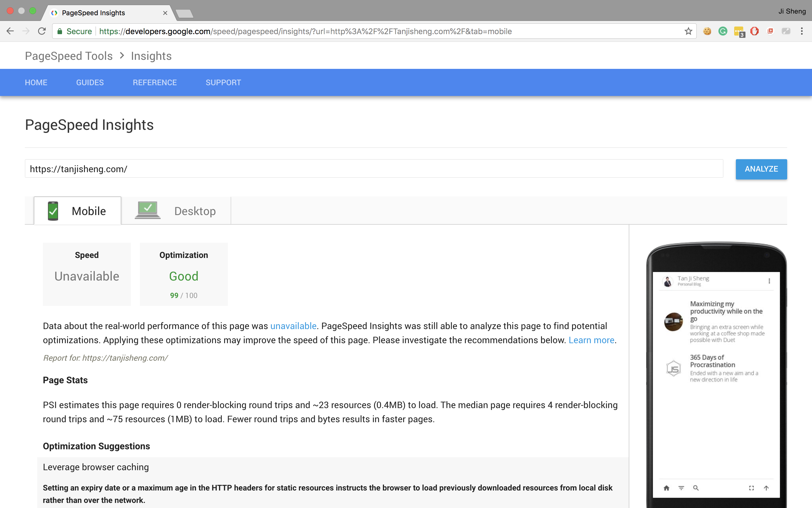The image size is (812, 508).
Task: Open GUIDES in the navigation bar
Action: 90,82
